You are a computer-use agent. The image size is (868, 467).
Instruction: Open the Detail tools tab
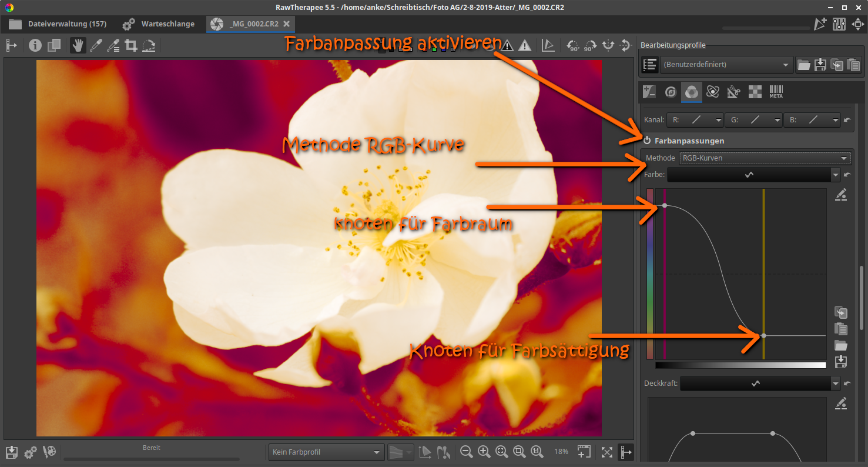[x=671, y=92]
